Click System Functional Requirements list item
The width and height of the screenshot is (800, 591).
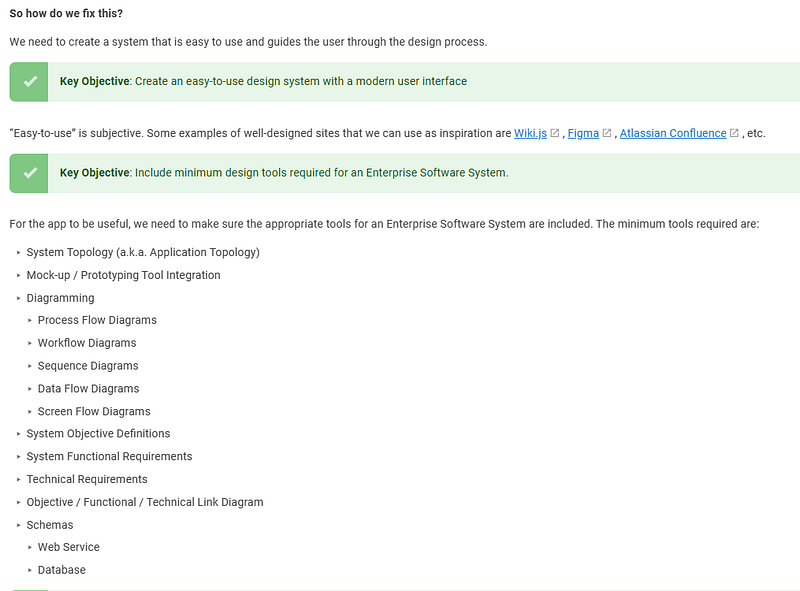point(109,456)
